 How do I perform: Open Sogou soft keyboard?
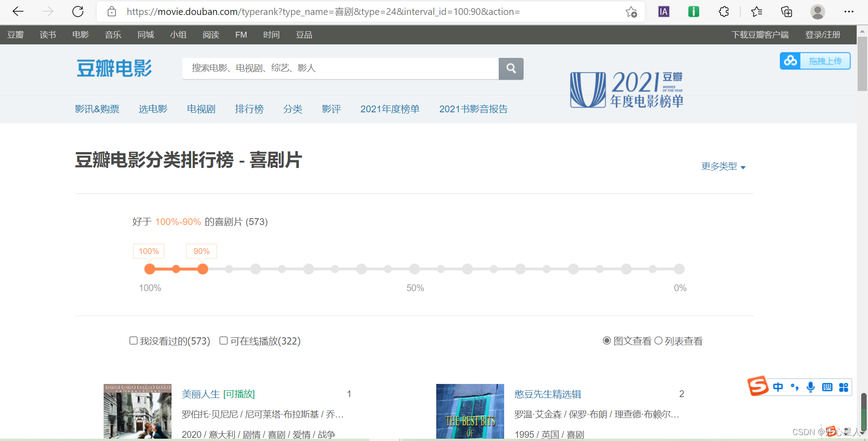[x=827, y=387]
